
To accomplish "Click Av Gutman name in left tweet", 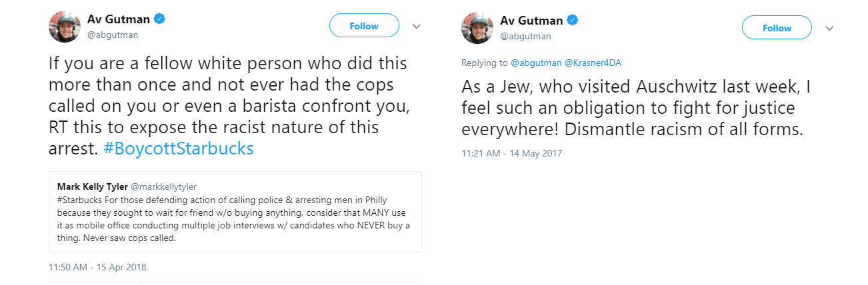I will (x=119, y=19).
